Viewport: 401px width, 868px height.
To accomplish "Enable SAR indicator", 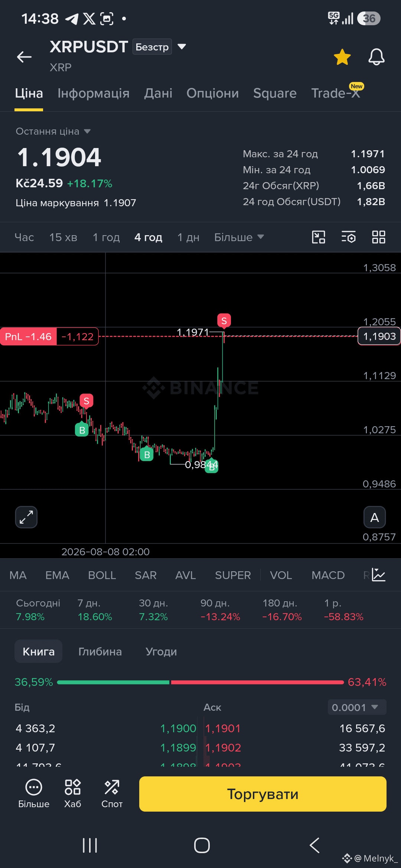I will click(x=146, y=575).
